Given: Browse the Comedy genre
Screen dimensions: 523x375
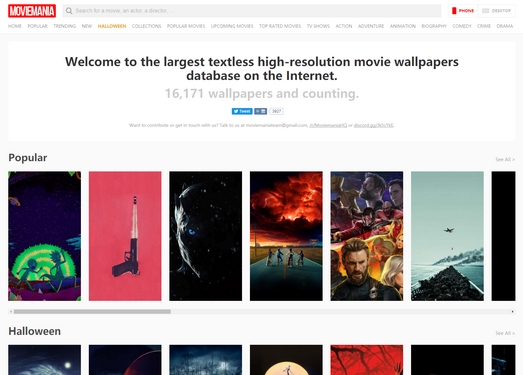Looking at the screenshot, I should (462, 26).
